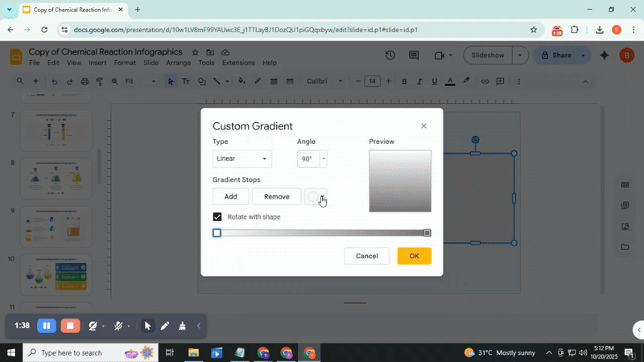Open File Explorer from the taskbar

pos(194,353)
